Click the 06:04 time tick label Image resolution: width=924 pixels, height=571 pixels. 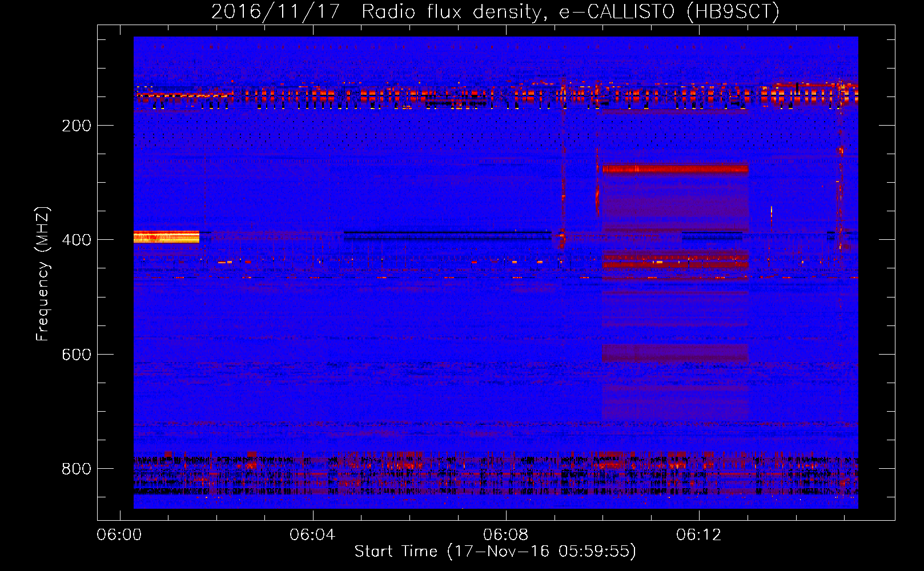coord(312,535)
